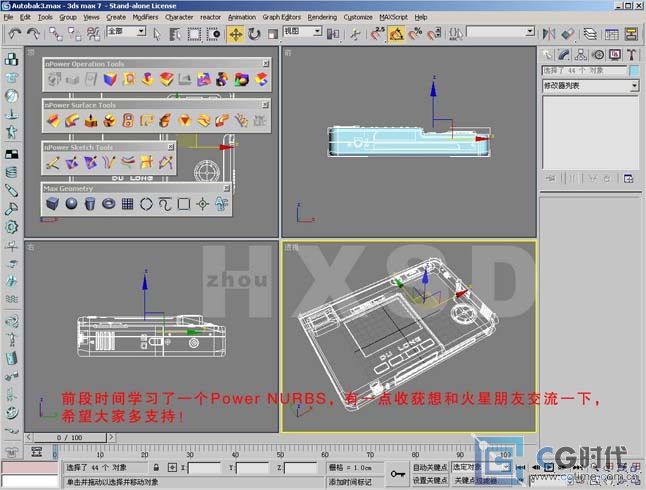Activate the Select and Scale tool
This screenshot has height=490, width=646.
(272, 34)
